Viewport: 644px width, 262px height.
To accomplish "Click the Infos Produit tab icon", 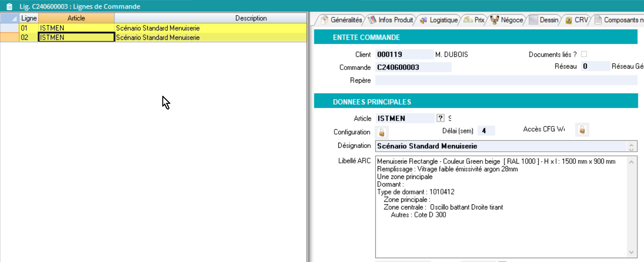I will (372, 20).
